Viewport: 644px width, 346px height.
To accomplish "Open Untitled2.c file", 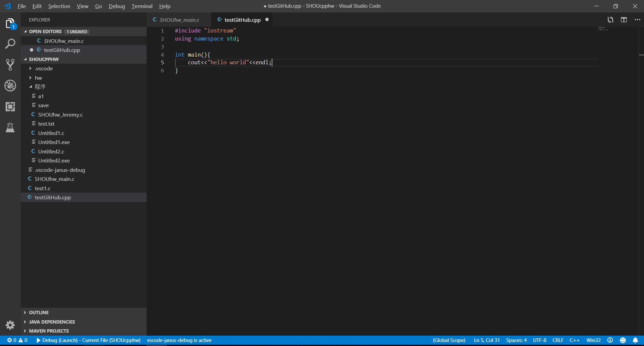I will (x=84, y=151).
